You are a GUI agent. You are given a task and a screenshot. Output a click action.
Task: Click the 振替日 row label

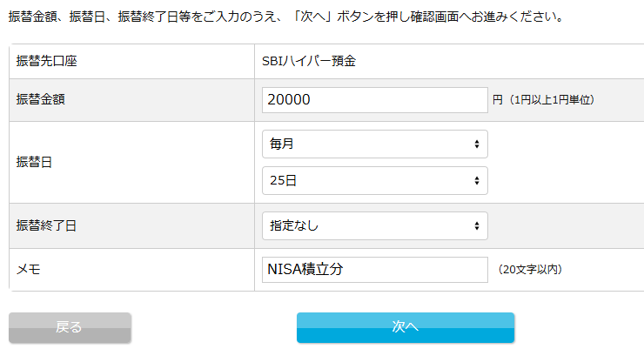tap(34, 162)
